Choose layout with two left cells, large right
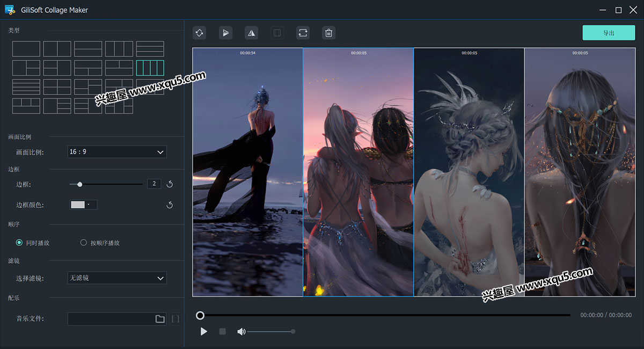 (57, 68)
